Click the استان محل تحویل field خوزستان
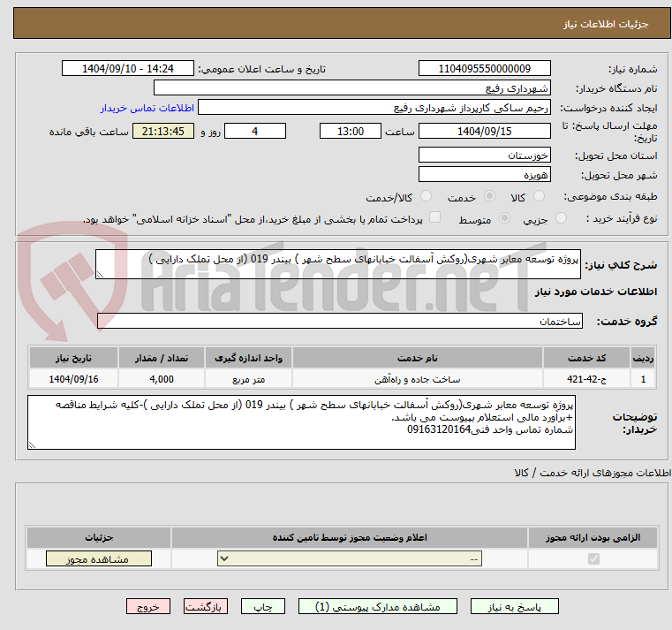This screenshot has width=672, height=630. pyautogui.click(x=484, y=155)
